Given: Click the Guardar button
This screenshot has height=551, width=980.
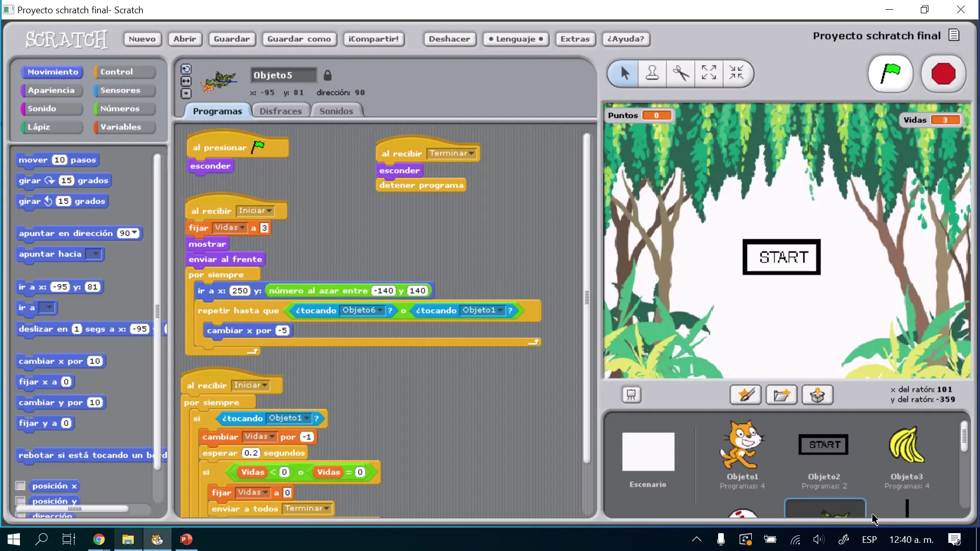Looking at the screenshot, I should (x=232, y=39).
